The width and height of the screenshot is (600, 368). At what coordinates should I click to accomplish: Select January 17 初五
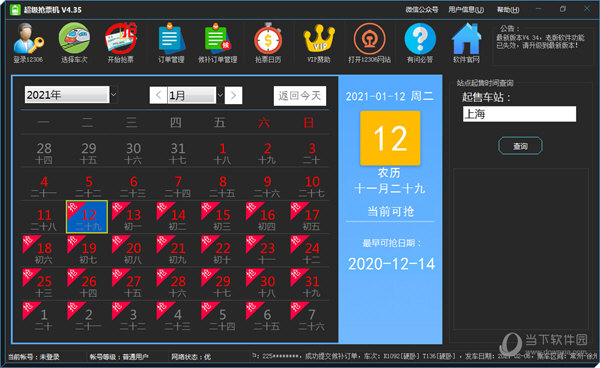pos(311,217)
